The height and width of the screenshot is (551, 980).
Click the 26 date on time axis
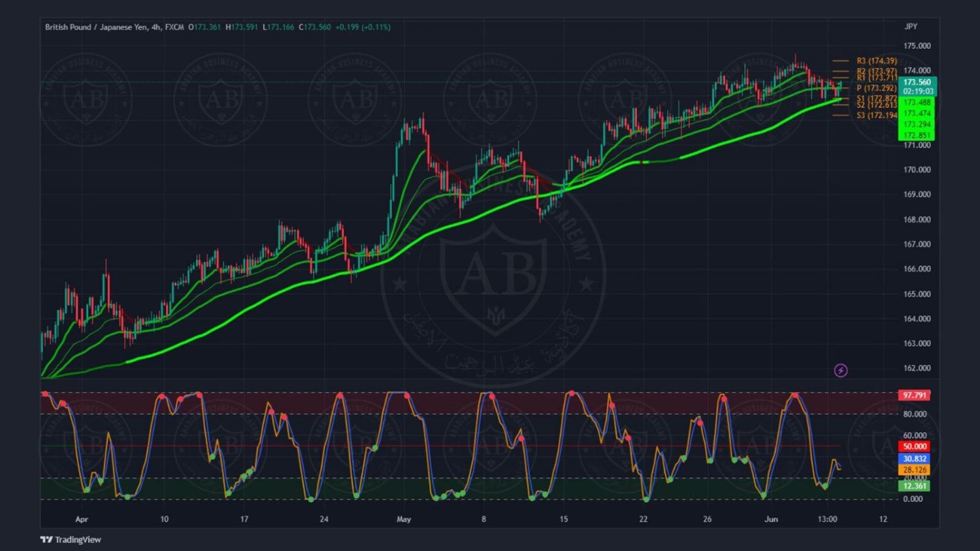pos(708,520)
